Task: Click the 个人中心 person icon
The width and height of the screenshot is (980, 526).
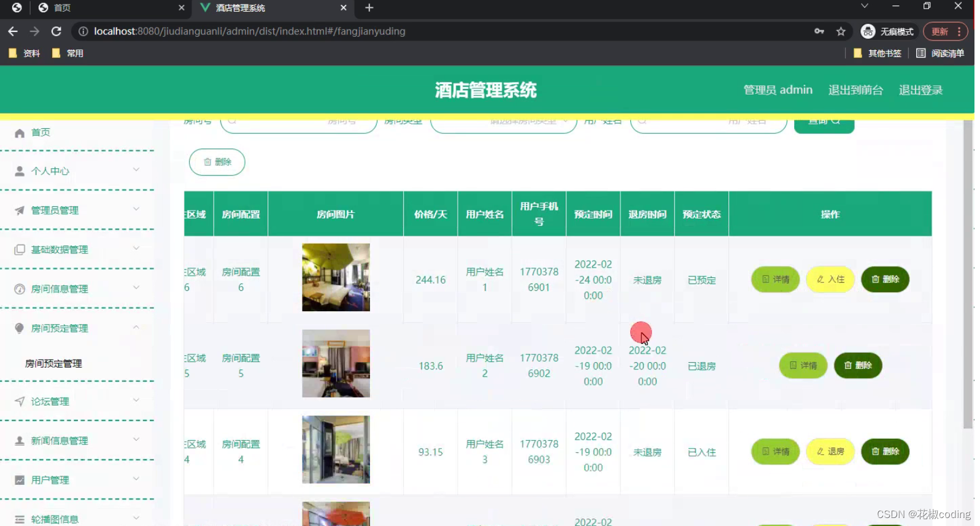Action: point(20,171)
